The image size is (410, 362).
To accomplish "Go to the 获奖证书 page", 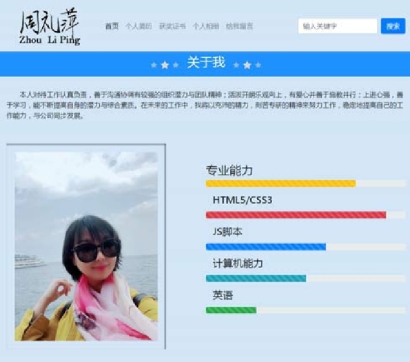I will point(172,26).
